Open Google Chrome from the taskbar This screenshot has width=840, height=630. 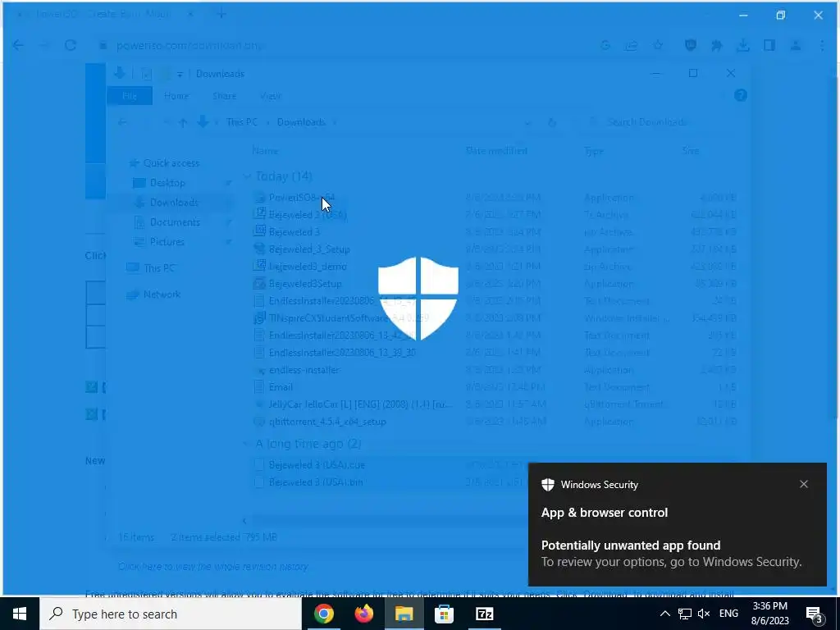323,614
